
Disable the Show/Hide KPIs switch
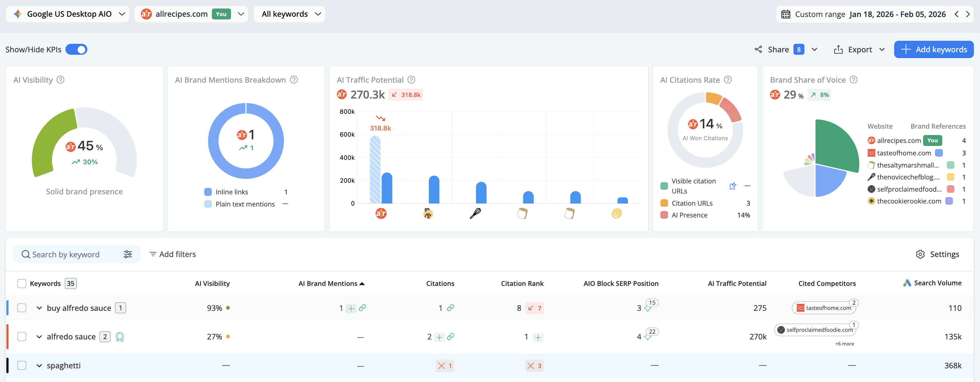click(76, 49)
